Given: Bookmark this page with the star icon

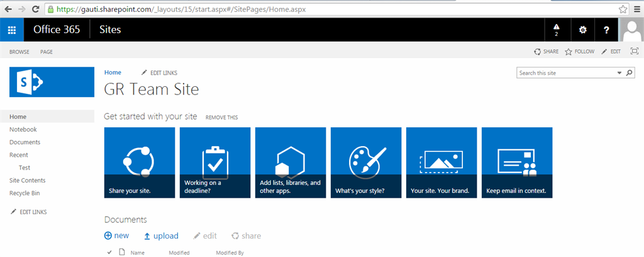Looking at the screenshot, I should click(x=623, y=9).
